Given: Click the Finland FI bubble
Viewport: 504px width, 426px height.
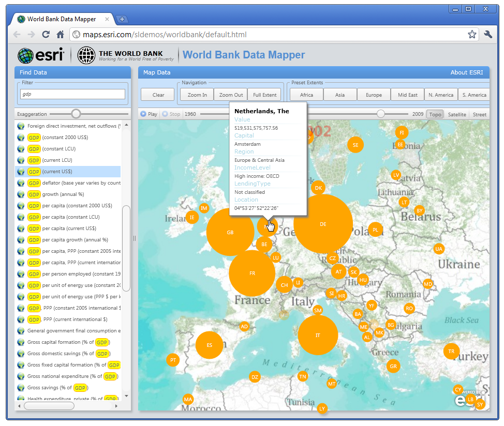Looking at the screenshot, I should (402, 132).
